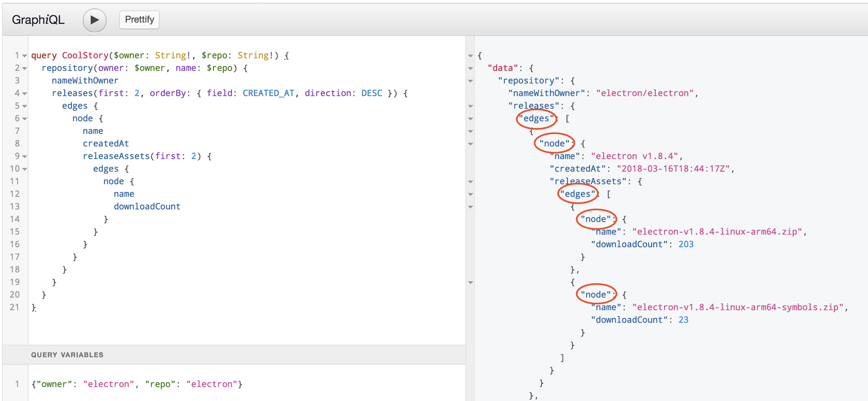Open the QUERY VARIABLES panel

[x=68, y=355]
